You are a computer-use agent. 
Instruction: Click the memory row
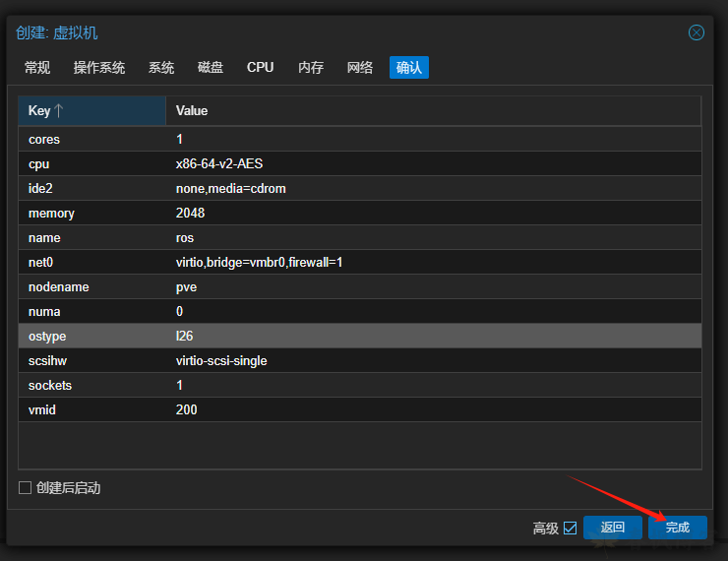click(x=359, y=214)
